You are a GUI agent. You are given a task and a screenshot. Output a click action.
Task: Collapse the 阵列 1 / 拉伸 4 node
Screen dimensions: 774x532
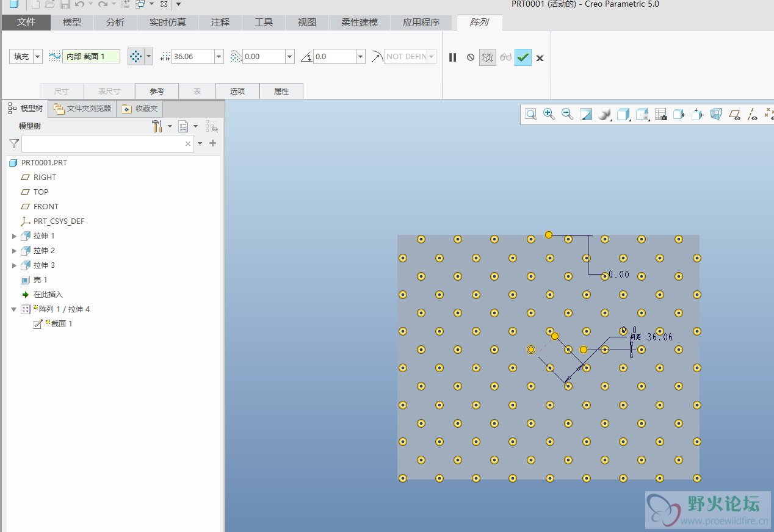[15, 309]
